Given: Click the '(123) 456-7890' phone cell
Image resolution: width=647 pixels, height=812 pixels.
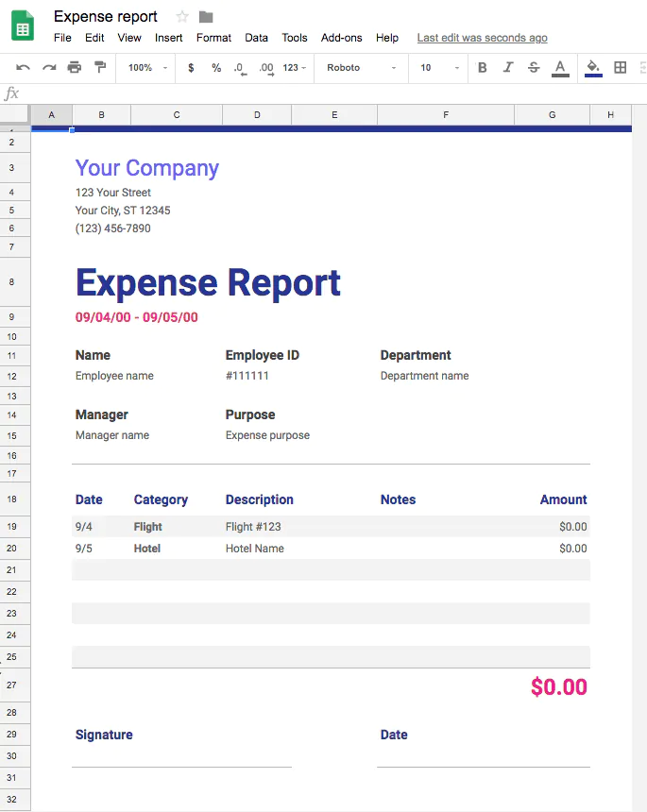Looking at the screenshot, I should click(113, 228).
